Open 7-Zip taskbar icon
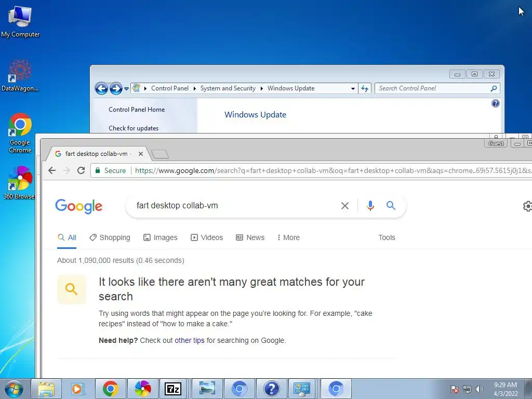 coord(173,389)
